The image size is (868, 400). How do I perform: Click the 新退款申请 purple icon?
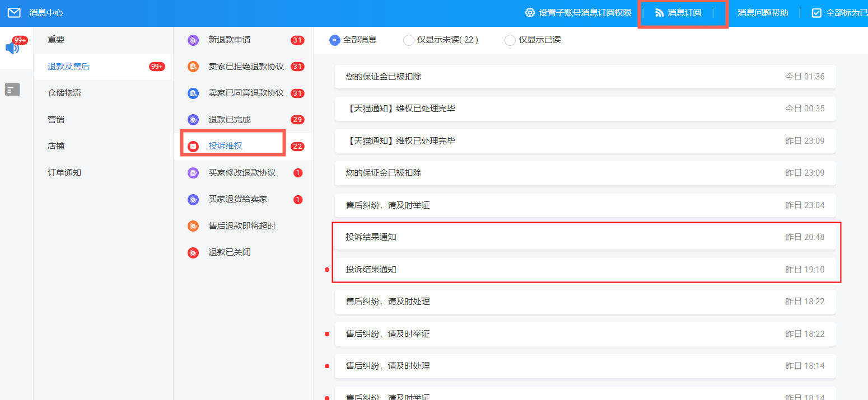point(193,40)
